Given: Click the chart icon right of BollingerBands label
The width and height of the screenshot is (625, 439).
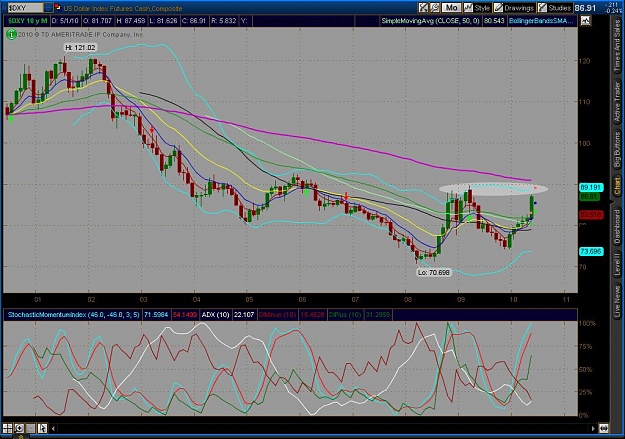Looking at the screenshot, I should (585, 21).
